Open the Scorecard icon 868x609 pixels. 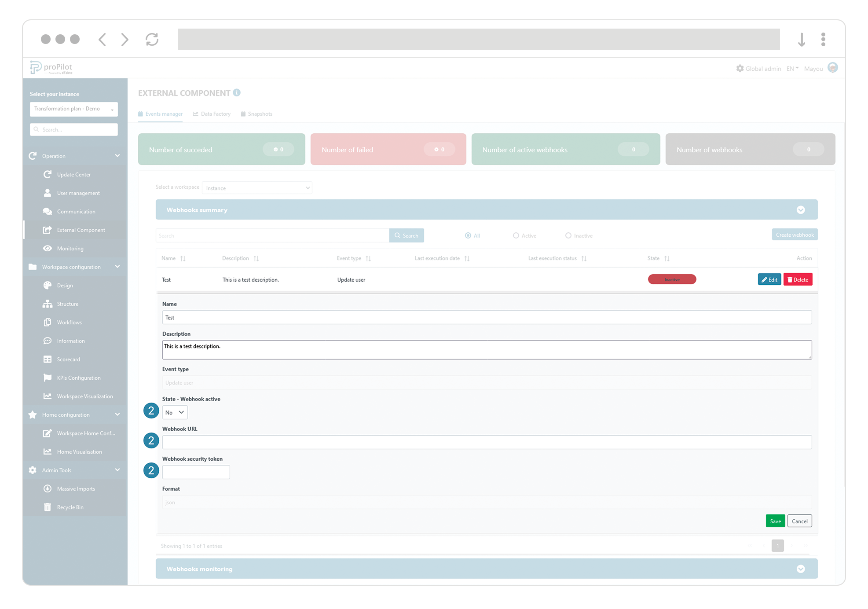point(48,359)
